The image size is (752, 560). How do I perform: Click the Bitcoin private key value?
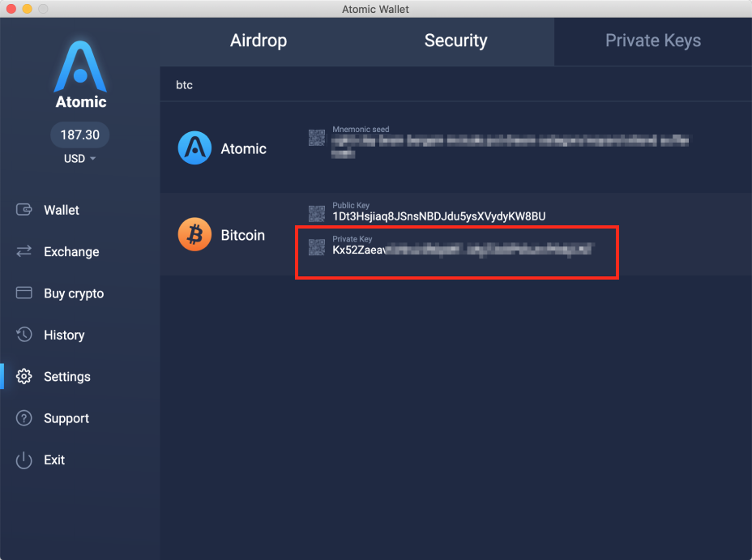[463, 250]
